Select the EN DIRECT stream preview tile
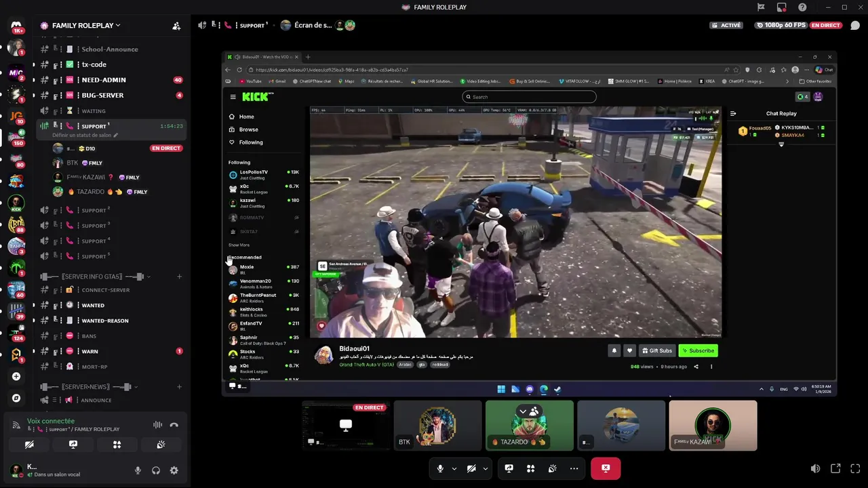 click(346, 426)
